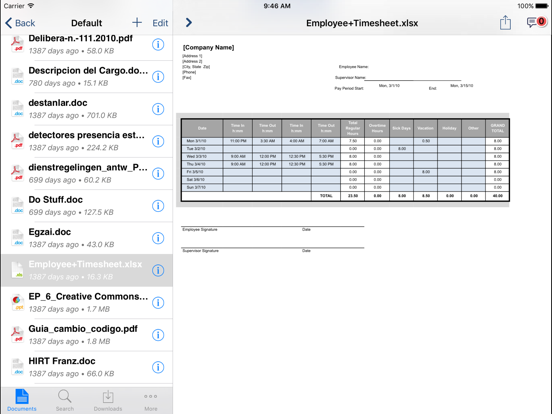552x414 pixels.
Task: Tap the Back button
Action: (x=20, y=23)
